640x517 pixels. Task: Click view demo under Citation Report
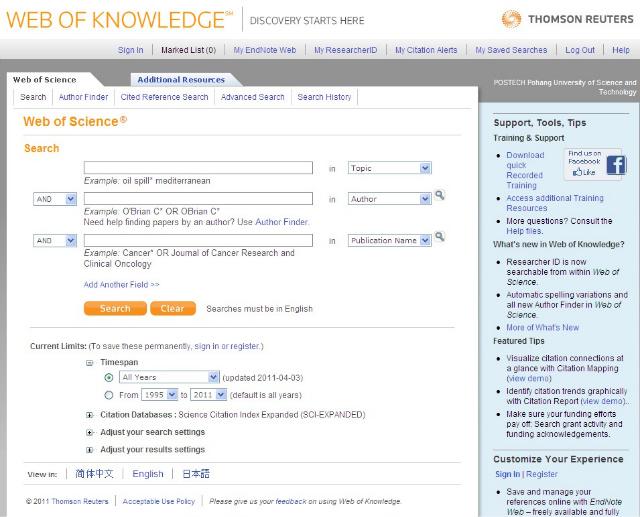(x=602, y=401)
